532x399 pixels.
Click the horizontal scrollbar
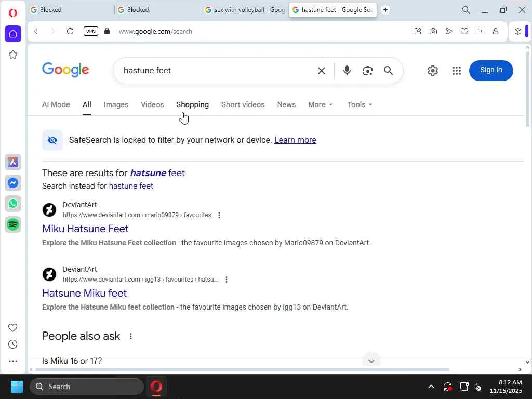coord(242,369)
